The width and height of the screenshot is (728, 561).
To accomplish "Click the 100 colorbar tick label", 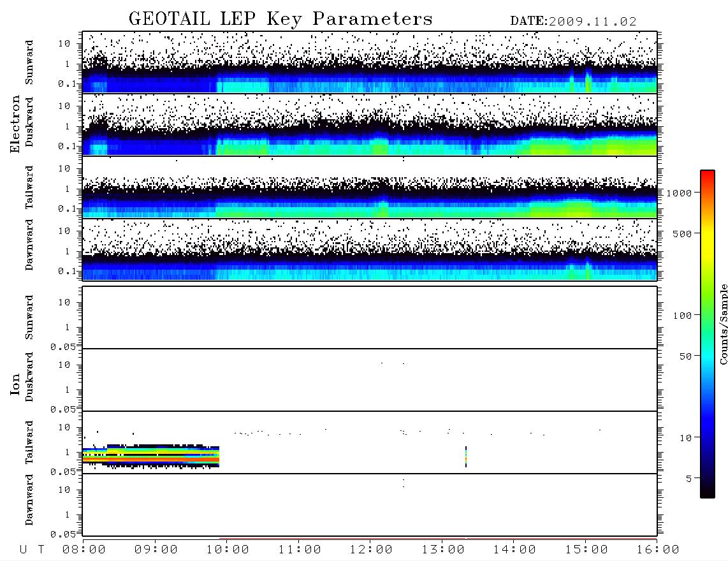I will click(x=682, y=316).
